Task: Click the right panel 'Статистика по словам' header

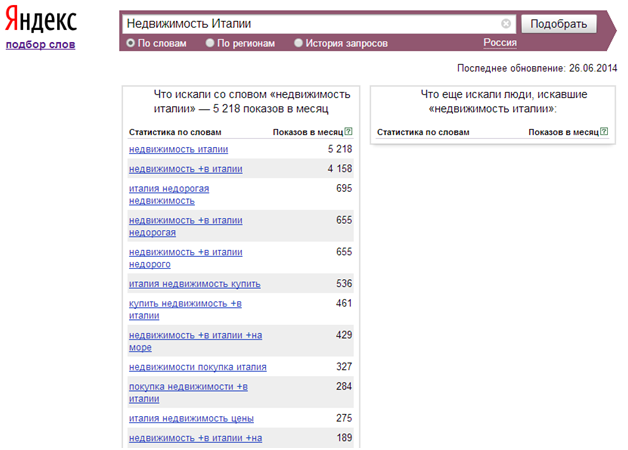Action: [423, 132]
